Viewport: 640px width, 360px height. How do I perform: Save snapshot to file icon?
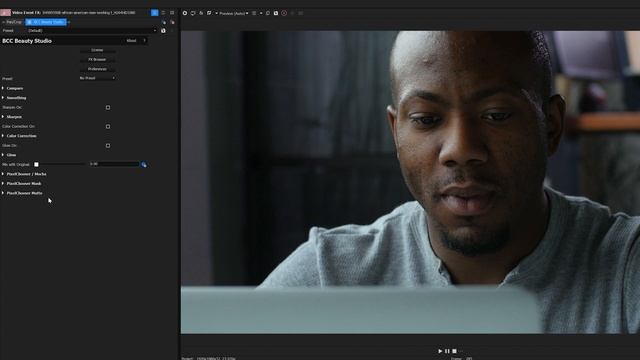276,13
